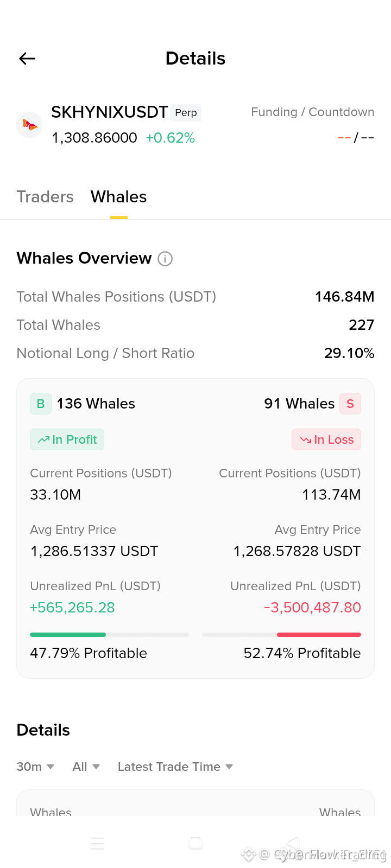The width and height of the screenshot is (391, 868).
Task: Select the Whales tab
Action: point(119,197)
